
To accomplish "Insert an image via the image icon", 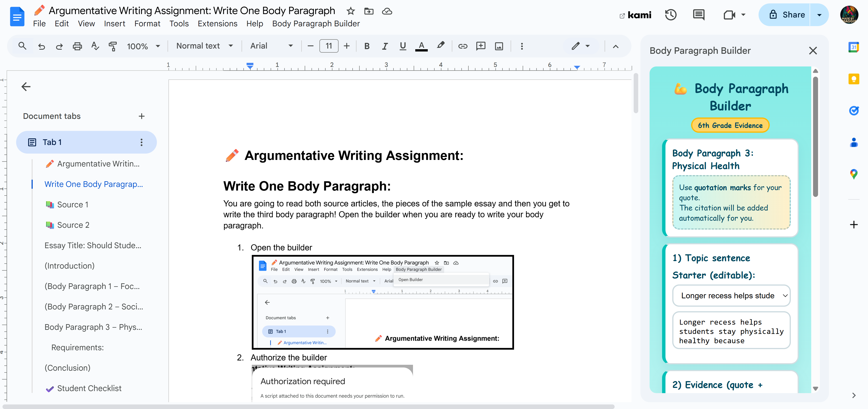I will click(499, 46).
